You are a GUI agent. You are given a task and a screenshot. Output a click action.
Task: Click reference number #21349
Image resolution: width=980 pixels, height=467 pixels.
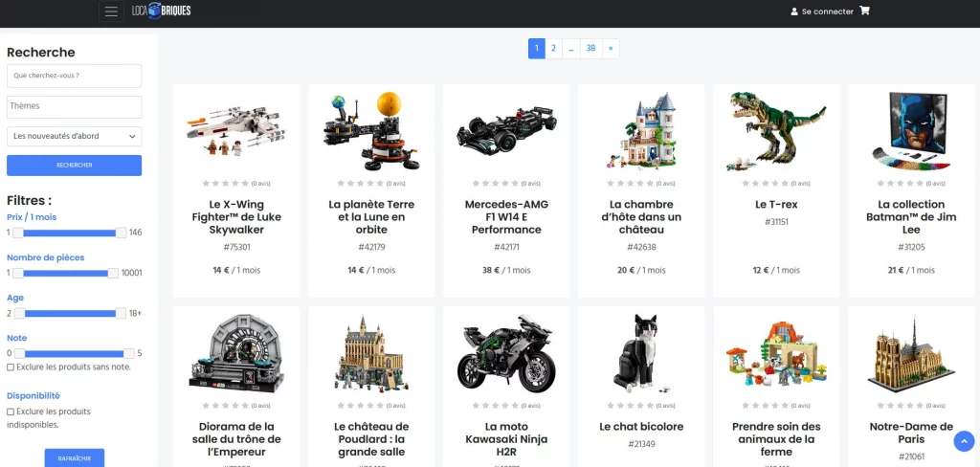tap(641, 444)
